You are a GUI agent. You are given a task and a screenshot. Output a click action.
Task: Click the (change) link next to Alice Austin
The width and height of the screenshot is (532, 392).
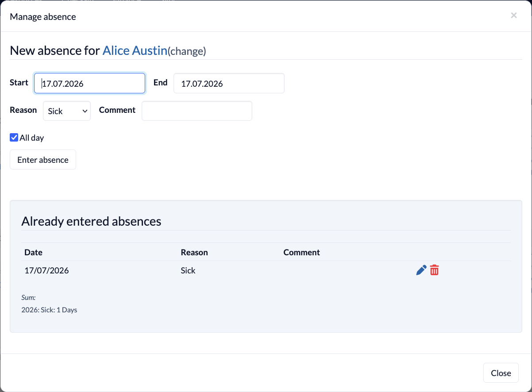point(187,51)
